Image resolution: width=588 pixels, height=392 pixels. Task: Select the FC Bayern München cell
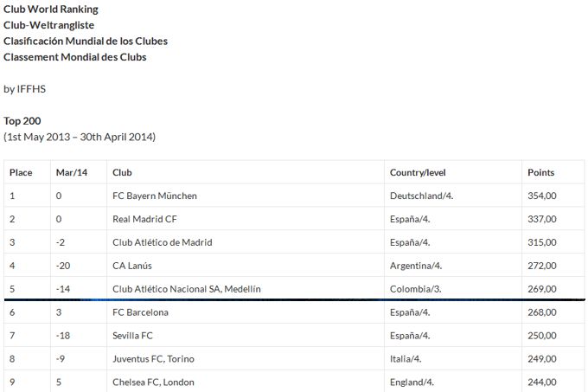[155, 196]
